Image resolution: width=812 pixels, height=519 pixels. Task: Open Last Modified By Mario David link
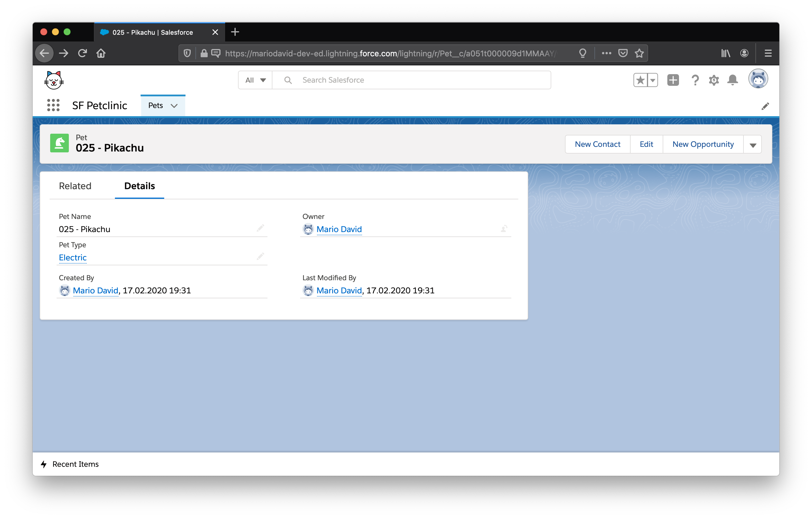point(339,290)
